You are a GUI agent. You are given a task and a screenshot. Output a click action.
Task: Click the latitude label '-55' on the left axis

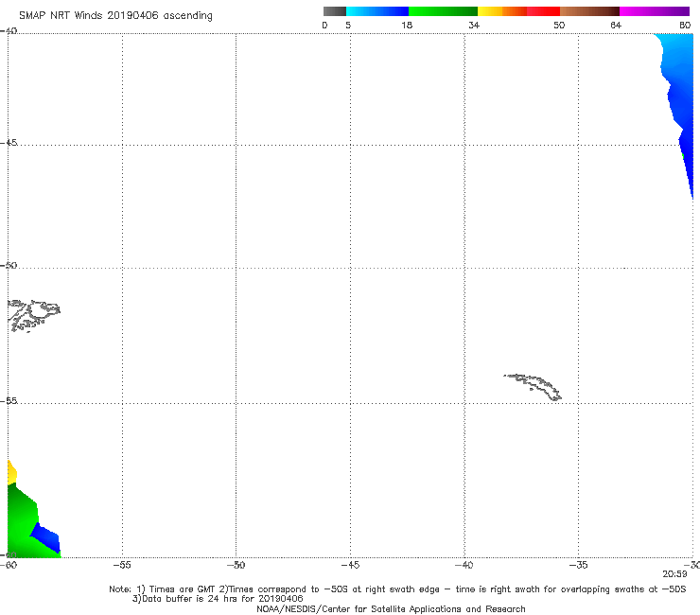[9, 400]
